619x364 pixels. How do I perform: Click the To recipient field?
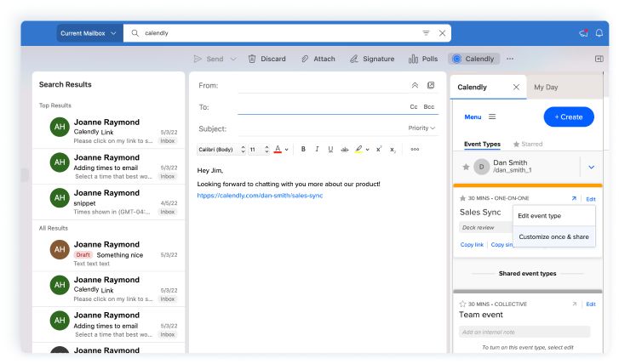tap(322, 107)
